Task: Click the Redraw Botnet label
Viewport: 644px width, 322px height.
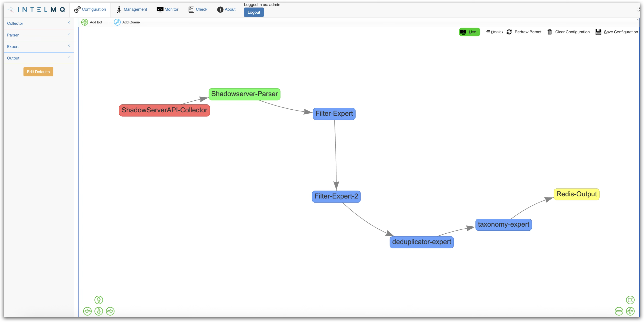Action: (528, 32)
